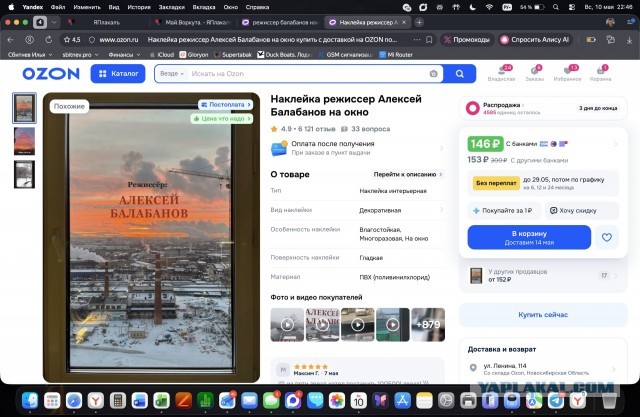640x417 pixels.
Task: Open the 33 вопроса link
Action: (x=366, y=129)
